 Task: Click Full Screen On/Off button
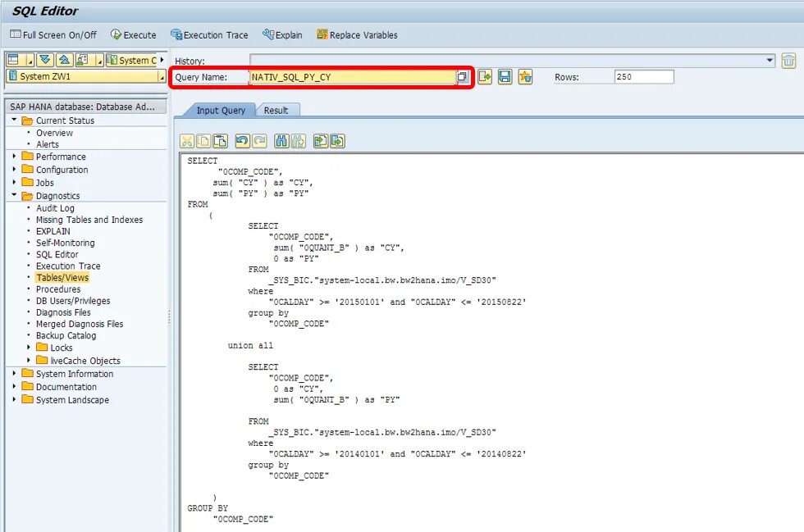click(53, 35)
